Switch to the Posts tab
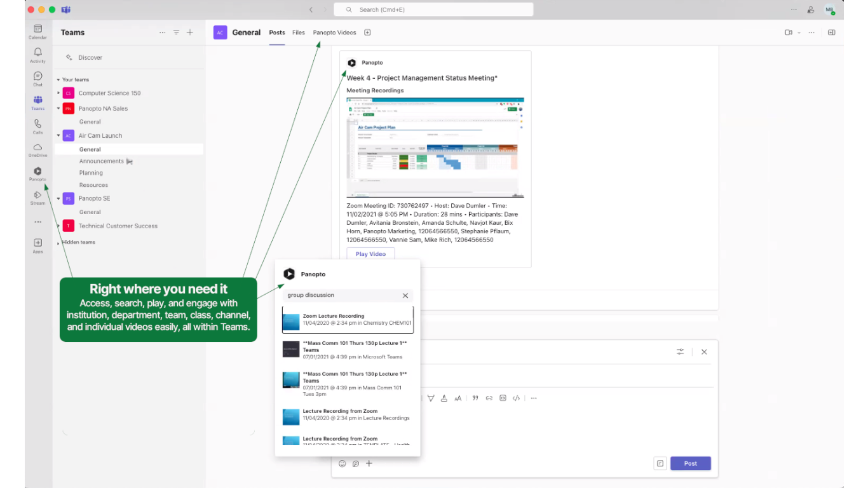 tap(277, 32)
